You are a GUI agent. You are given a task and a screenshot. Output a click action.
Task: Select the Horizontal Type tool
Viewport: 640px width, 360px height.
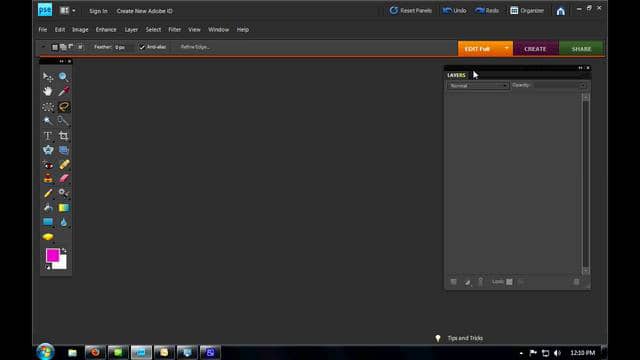pyautogui.click(x=48, y=136)
